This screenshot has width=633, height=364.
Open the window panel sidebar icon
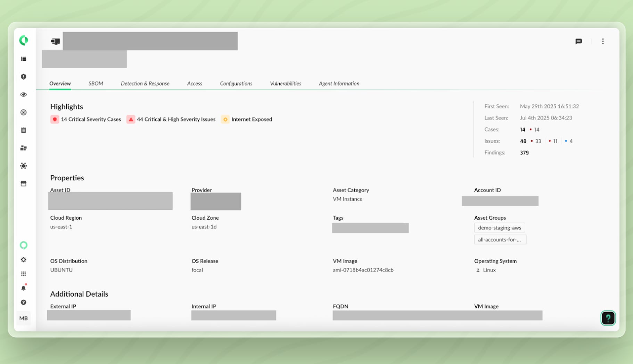tap(24, 183)
